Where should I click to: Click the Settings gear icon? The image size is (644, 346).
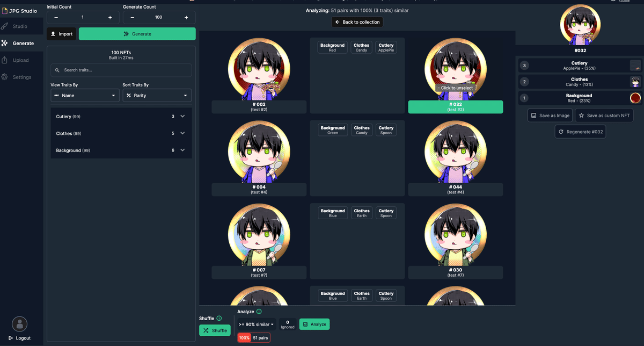pos(5,77)
